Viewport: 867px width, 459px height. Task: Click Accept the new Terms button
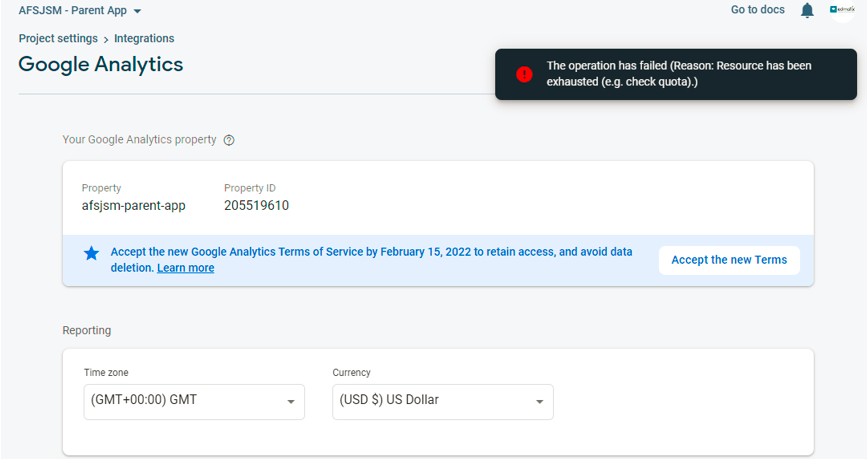[729, 260]
